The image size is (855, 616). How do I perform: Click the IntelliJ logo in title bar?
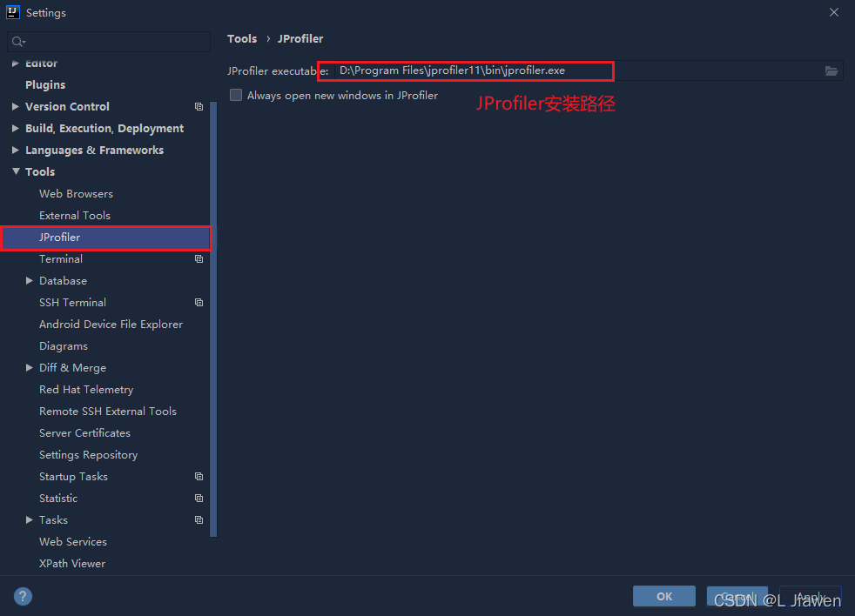click(x=12, y=12)
